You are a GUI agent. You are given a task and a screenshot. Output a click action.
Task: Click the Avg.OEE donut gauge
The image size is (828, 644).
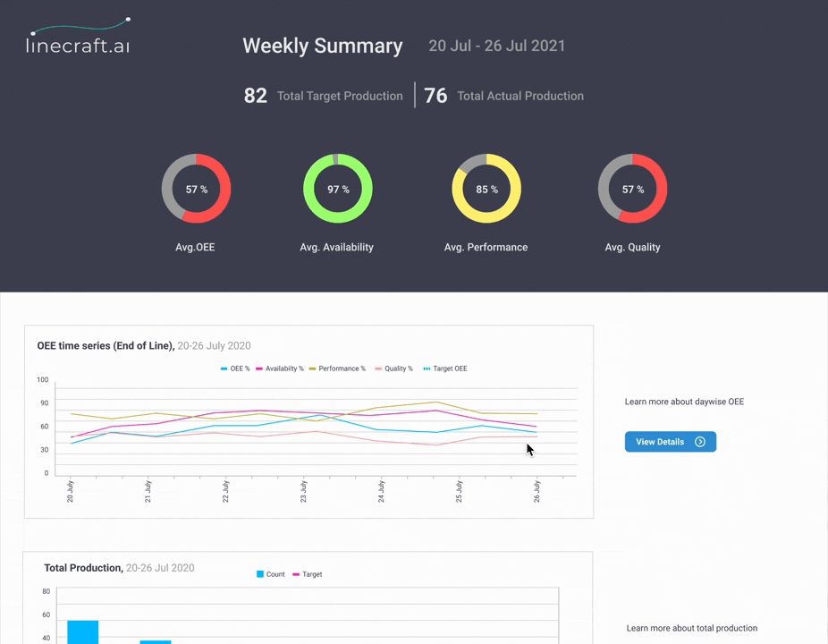195,189
